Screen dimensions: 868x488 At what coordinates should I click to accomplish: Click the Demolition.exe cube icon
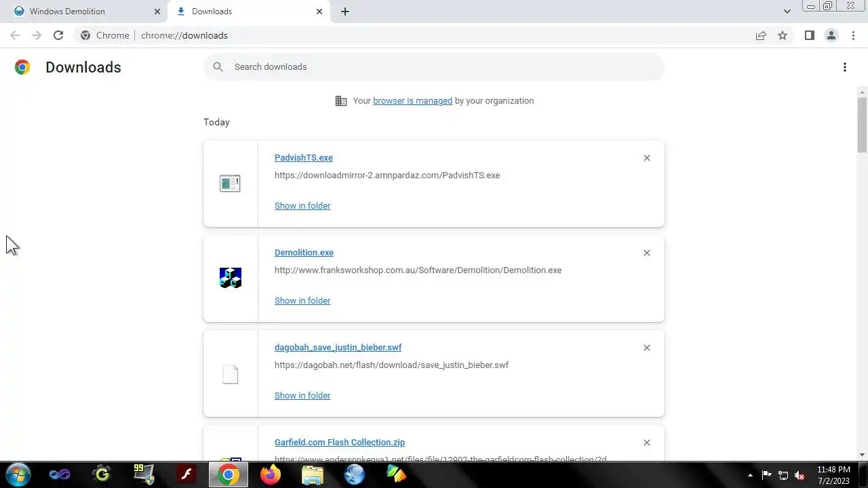[231, 278]
